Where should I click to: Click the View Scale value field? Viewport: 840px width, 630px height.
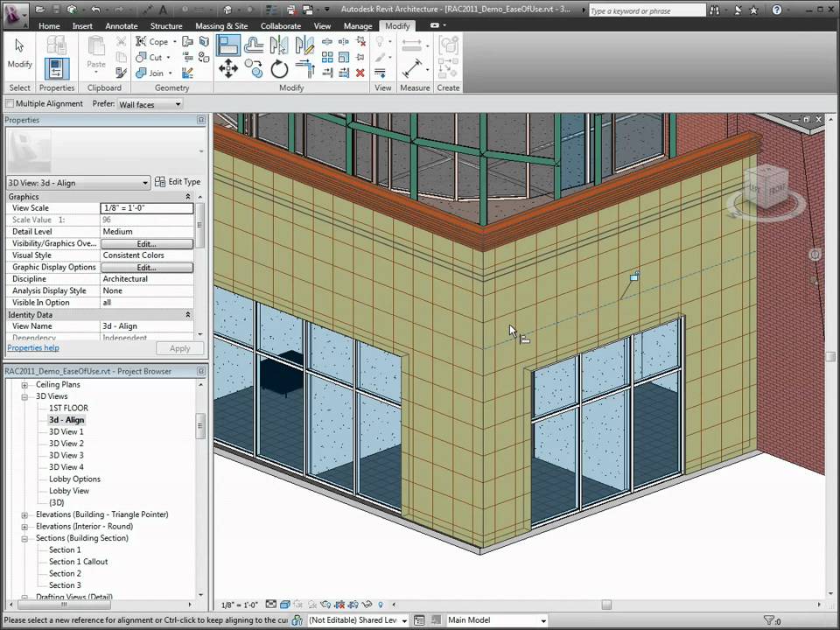147,208
